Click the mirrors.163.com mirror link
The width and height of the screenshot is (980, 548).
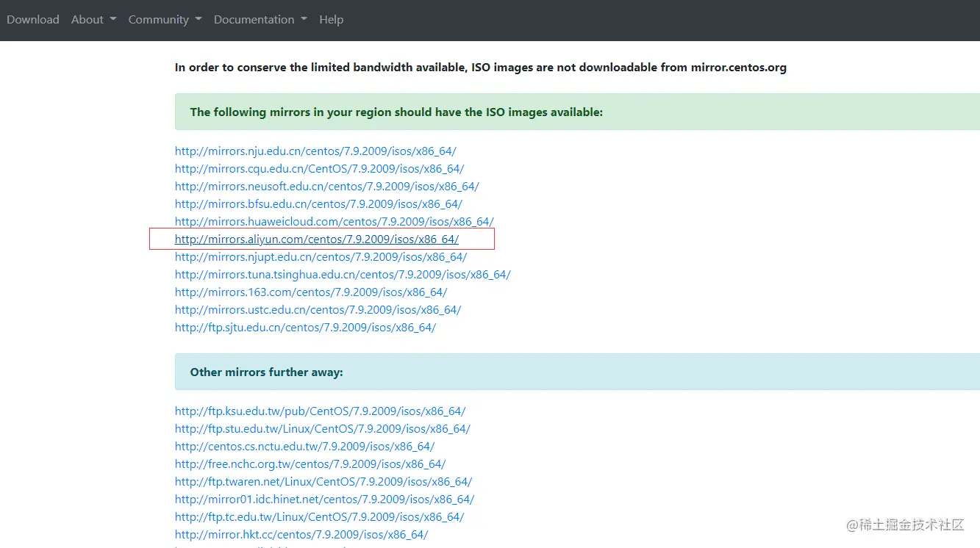click(311, 292)
